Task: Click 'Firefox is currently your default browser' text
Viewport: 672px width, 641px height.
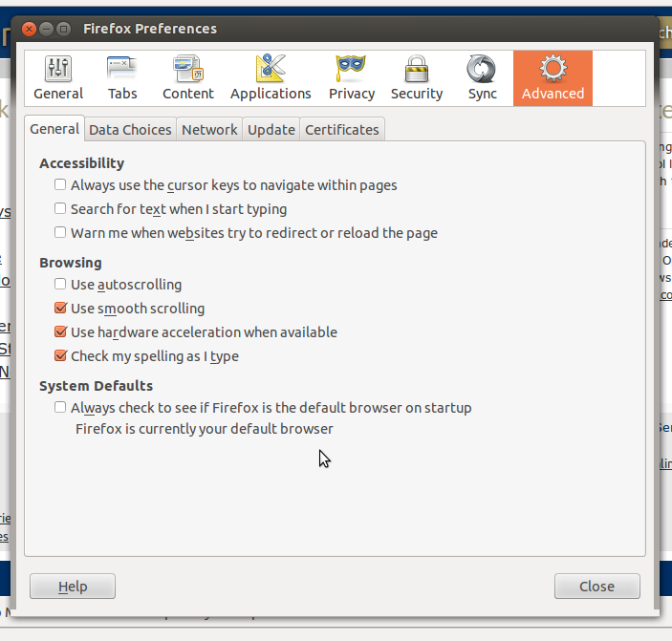Action: click(x=205, y=429)
